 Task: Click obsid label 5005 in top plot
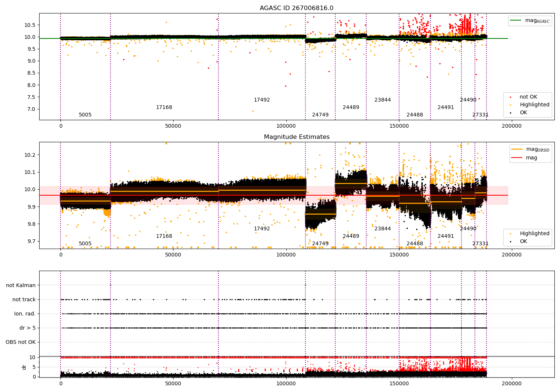[85, 115]
